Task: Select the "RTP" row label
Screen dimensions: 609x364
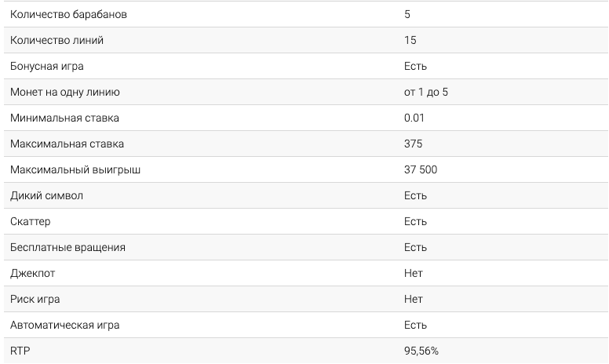Action: click(19, 351)
